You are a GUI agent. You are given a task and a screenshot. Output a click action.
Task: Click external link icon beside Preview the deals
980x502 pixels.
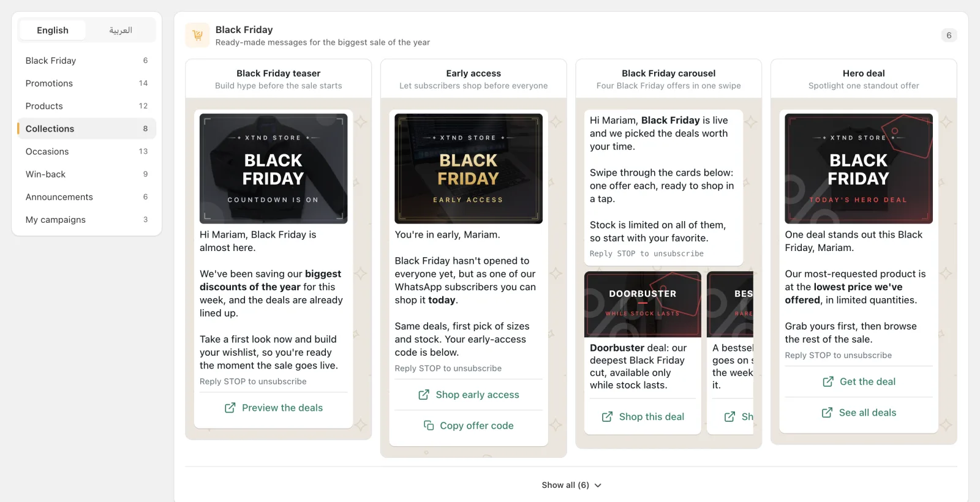click(x=230, y=408)
